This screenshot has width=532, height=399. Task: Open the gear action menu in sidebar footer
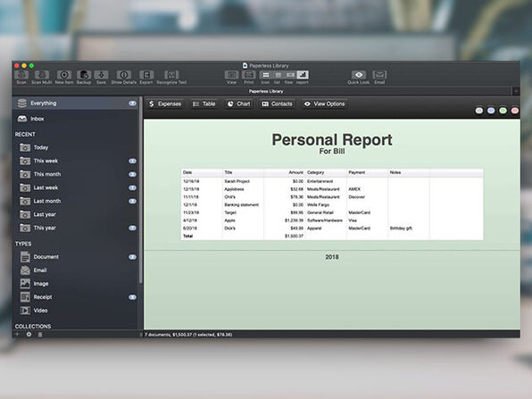(29, 334)
